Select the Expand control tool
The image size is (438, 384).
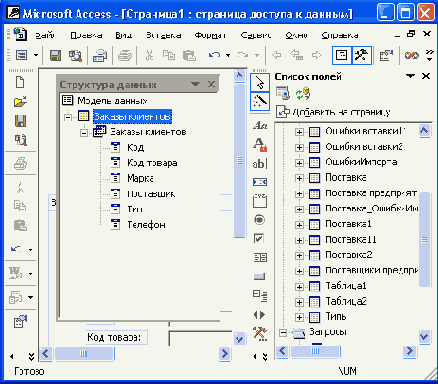(x=260, y=296)
